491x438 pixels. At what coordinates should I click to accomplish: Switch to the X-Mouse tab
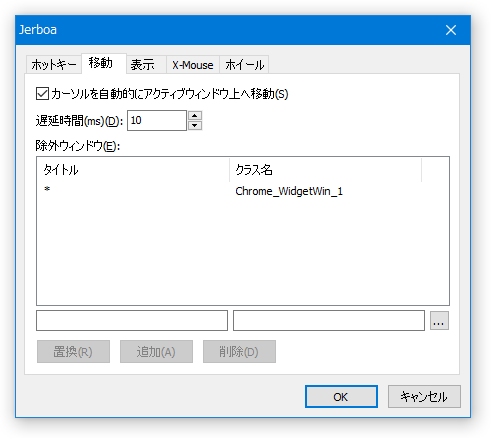pos(193,65)
